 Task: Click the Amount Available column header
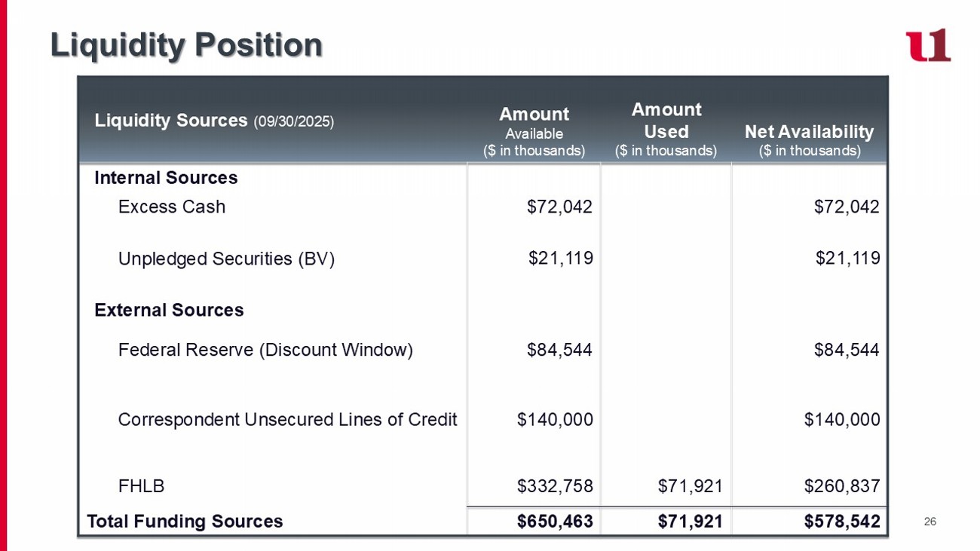pyautogui.click(x=534, y=131)
